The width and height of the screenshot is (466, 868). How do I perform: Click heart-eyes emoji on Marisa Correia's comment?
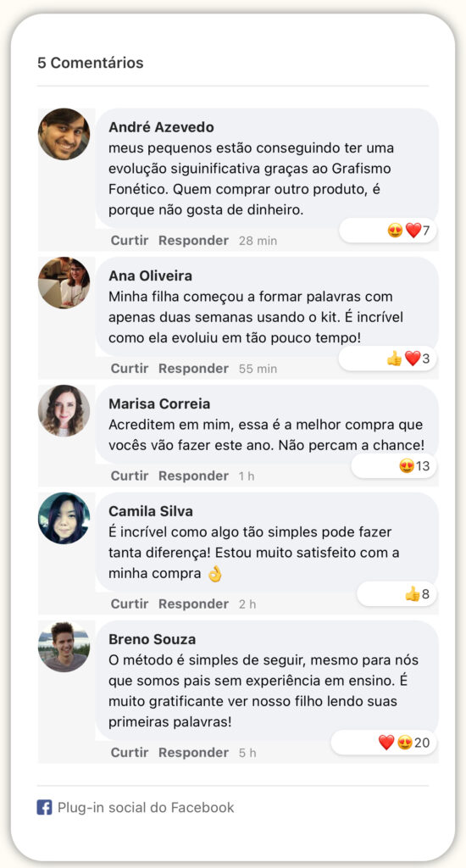click(407, 466)
